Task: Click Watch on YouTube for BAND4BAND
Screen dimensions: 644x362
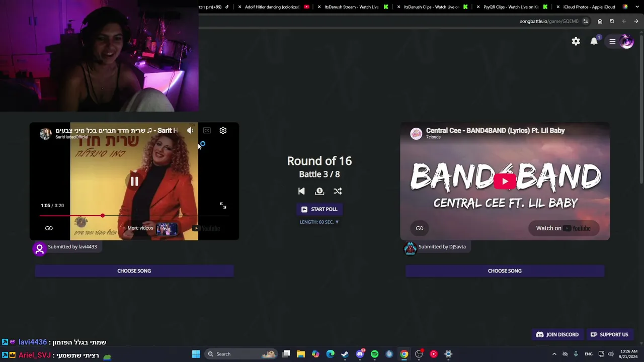Action: pyautogui.click(x=563, y=228)
